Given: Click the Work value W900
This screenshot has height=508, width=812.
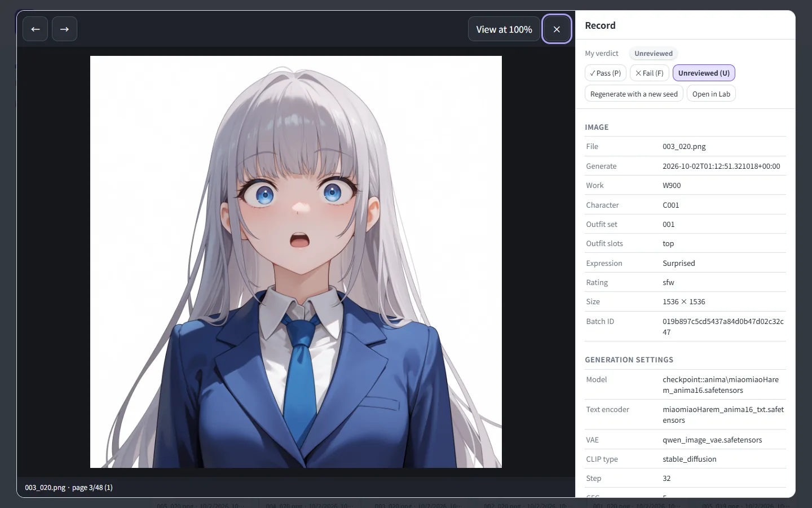Looking at the screenshot, I should click(x=672, y=185).
